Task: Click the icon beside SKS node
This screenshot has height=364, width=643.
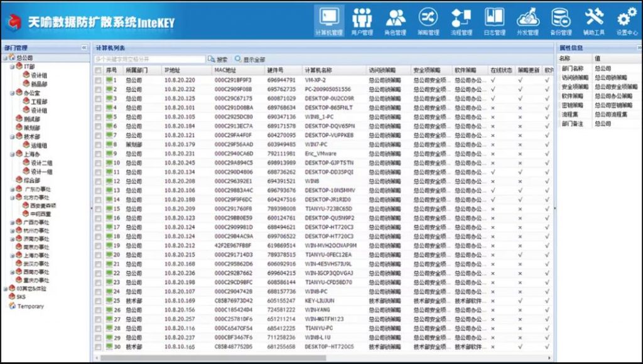Action: tap(12, 296)
